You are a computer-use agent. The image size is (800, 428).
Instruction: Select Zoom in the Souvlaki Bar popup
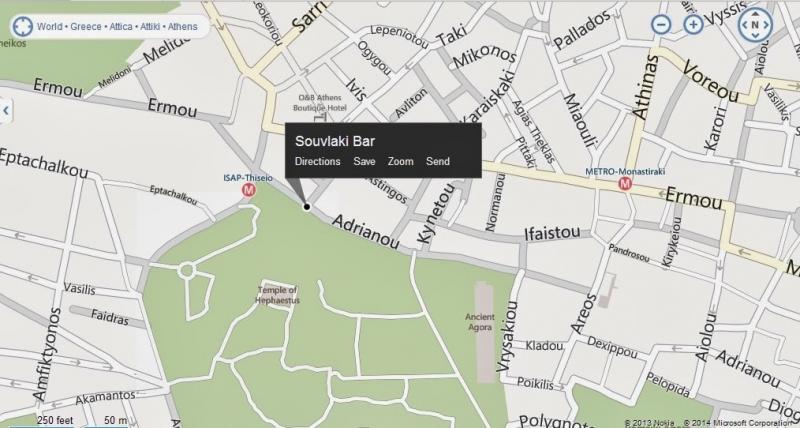tap(401, 161)
